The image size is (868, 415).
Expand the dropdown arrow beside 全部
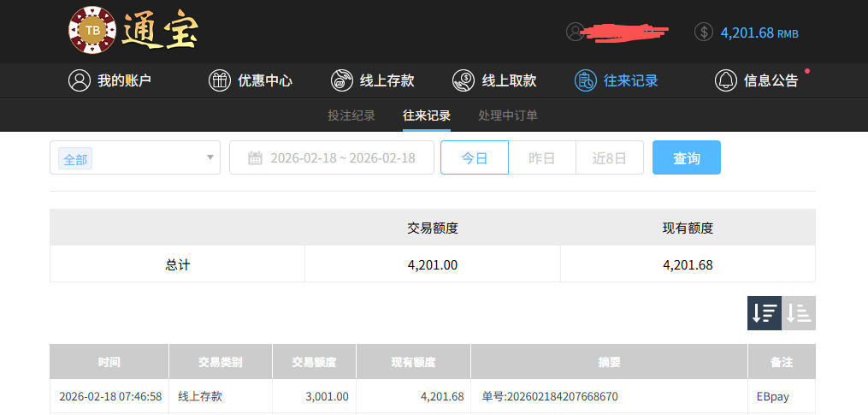[x=210, y=157]
